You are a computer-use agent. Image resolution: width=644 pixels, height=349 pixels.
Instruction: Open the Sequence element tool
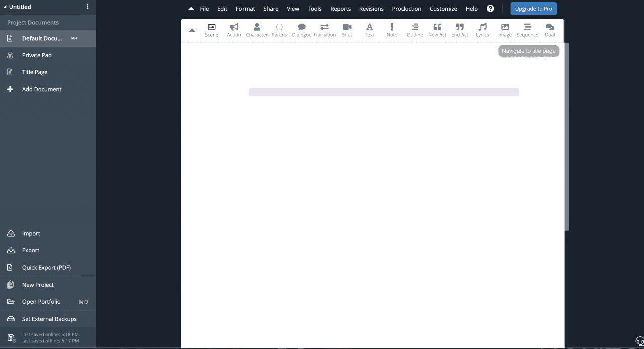527,29
